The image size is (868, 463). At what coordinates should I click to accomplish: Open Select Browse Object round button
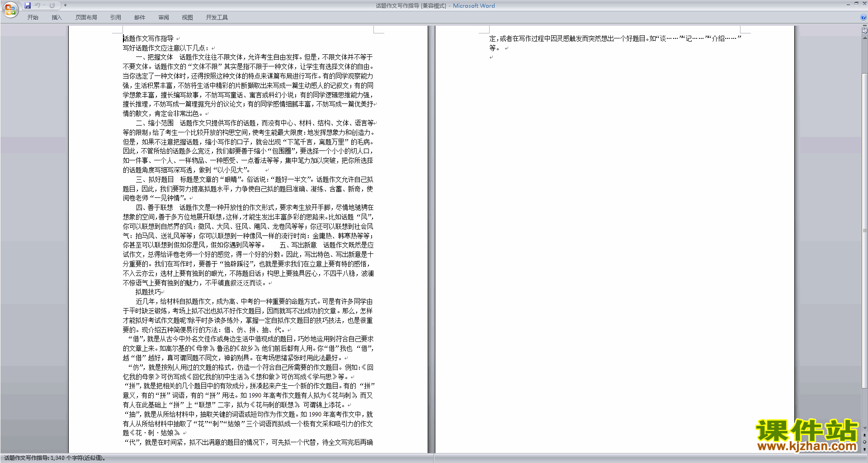point(864,442)
